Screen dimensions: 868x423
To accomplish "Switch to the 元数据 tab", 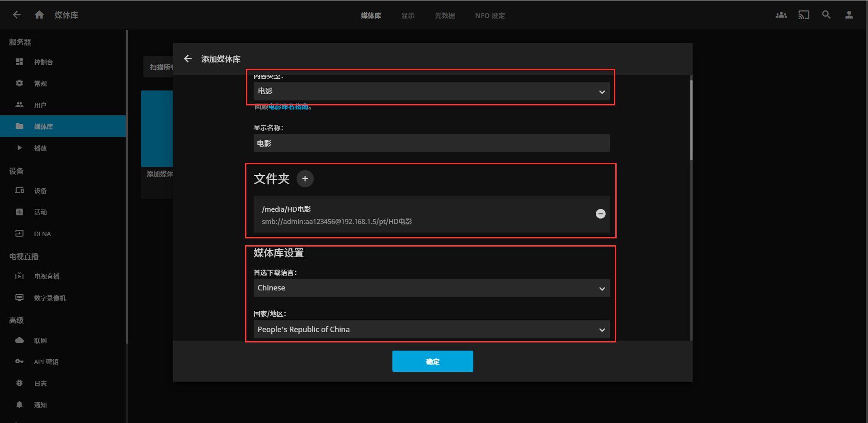I will [x=444, y=15].
